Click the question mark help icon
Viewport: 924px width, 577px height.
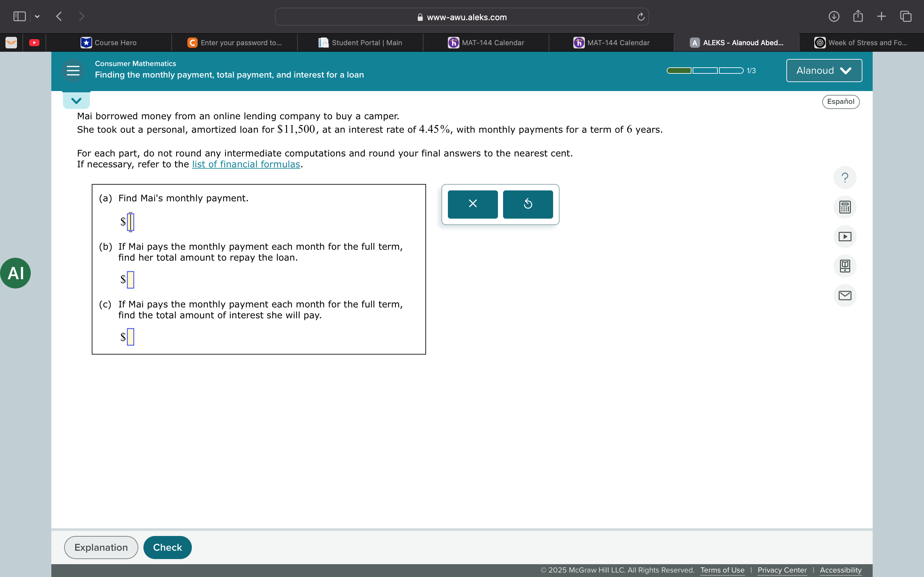tap(844, 178)
